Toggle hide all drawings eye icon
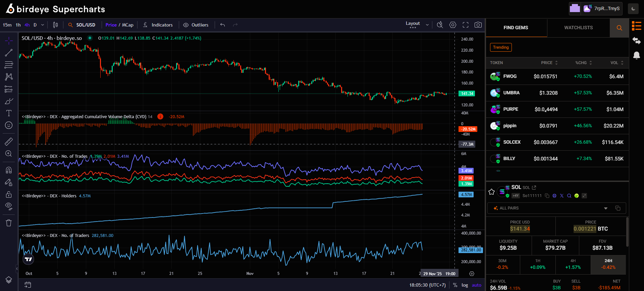644x291 pixels. (x=9, y=206)
